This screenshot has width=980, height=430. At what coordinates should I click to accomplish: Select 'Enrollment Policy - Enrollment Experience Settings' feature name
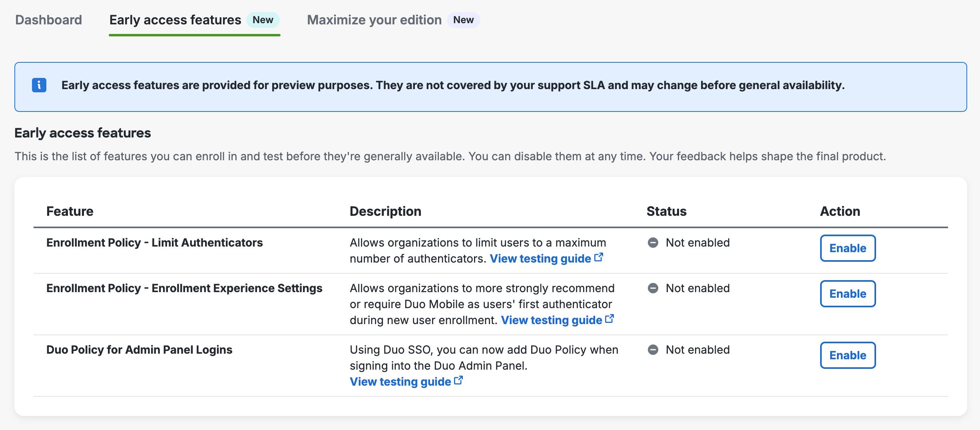click(184, 288)
